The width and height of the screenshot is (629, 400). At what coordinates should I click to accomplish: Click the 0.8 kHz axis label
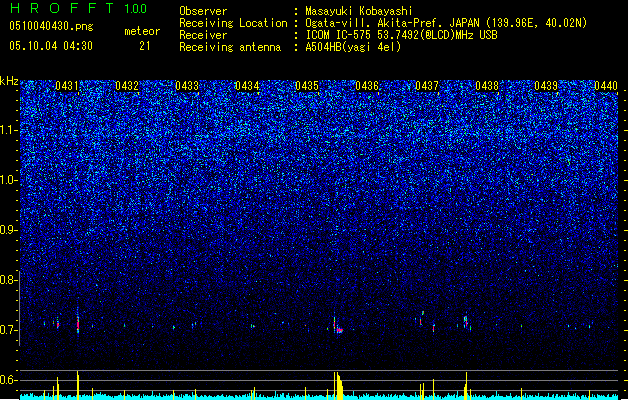(8, 280)
